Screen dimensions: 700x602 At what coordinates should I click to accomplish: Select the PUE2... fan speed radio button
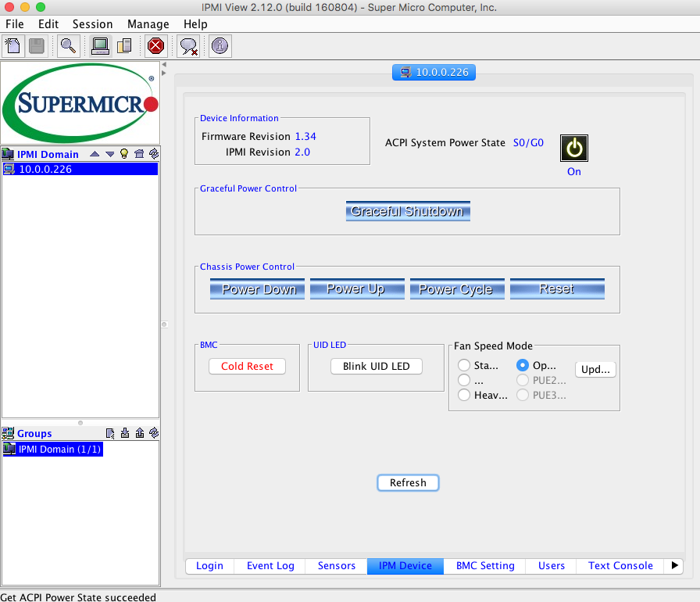click(x=523, y=381)
